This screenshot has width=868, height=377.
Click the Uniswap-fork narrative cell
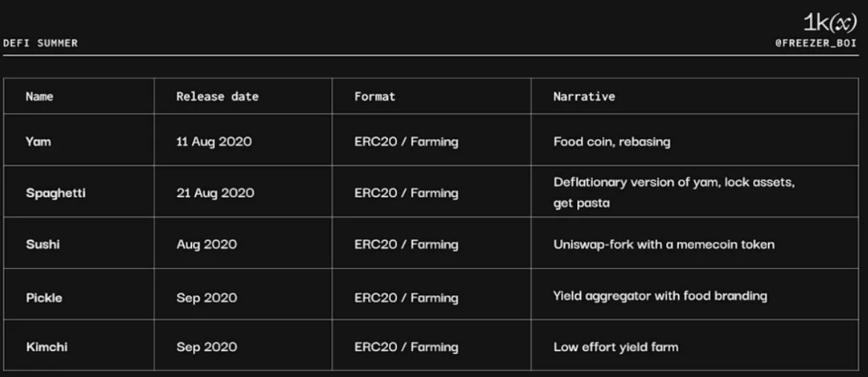(x=664, y=244)
